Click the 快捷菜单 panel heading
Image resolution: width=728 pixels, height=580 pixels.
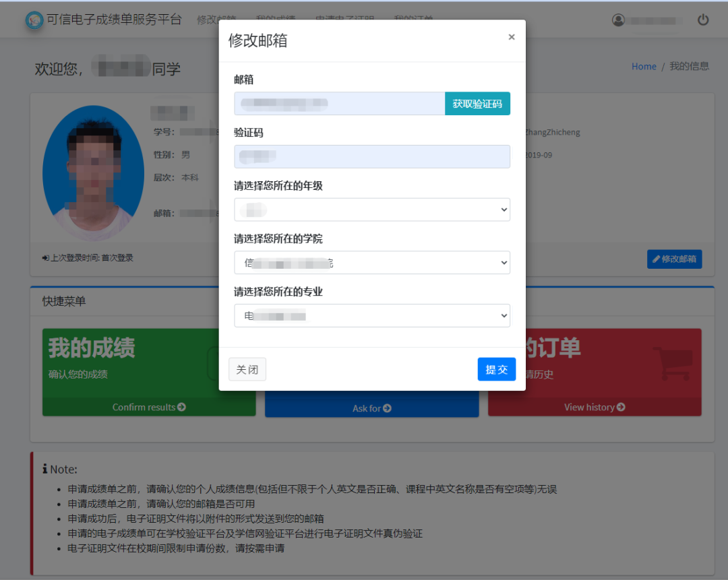coord(64,301)
